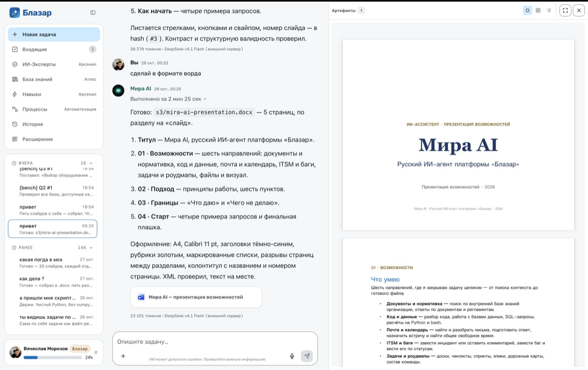
Task: Click the plus attach icon below input
Action: [x=123, y=356]
